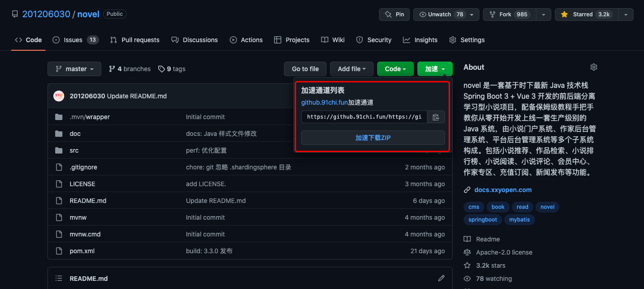The image size is (644, 289).
Task: Click the pom.xml file icon
Action: [59, 251]
